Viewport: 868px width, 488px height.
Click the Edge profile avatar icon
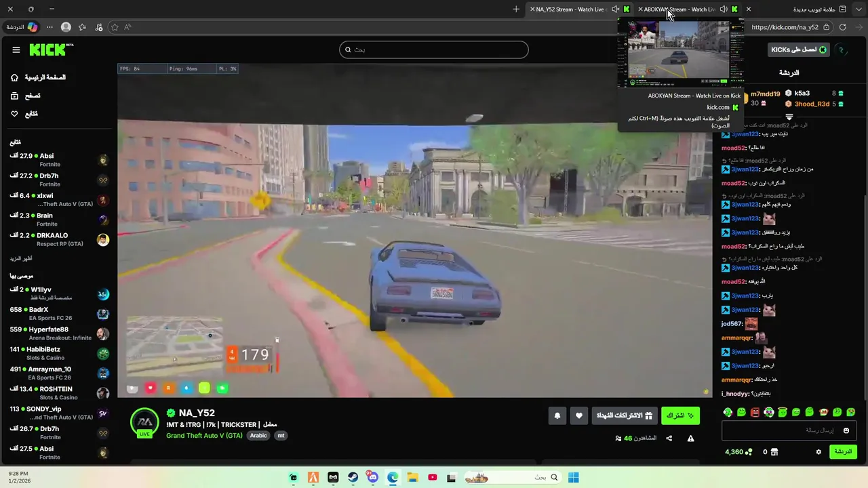point(66,27)
